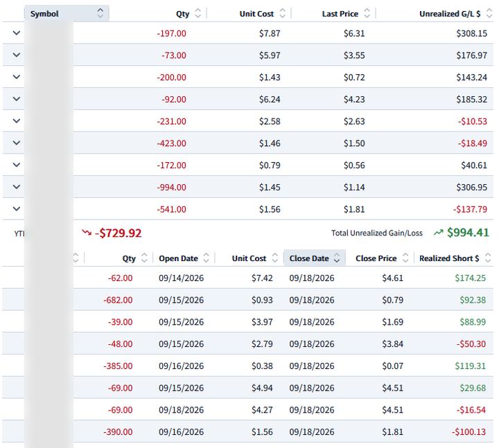Sort positions by the top Qty header
Image resolution: width=499 pixels, height=448 pixels.
(x=182, y=14)
